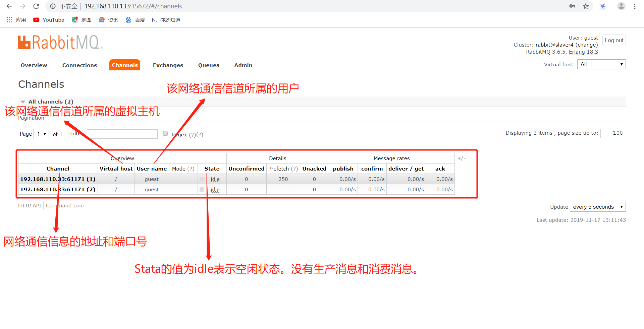
Task: Open the 资讯 news bookmark
Action: click(108, 20)
